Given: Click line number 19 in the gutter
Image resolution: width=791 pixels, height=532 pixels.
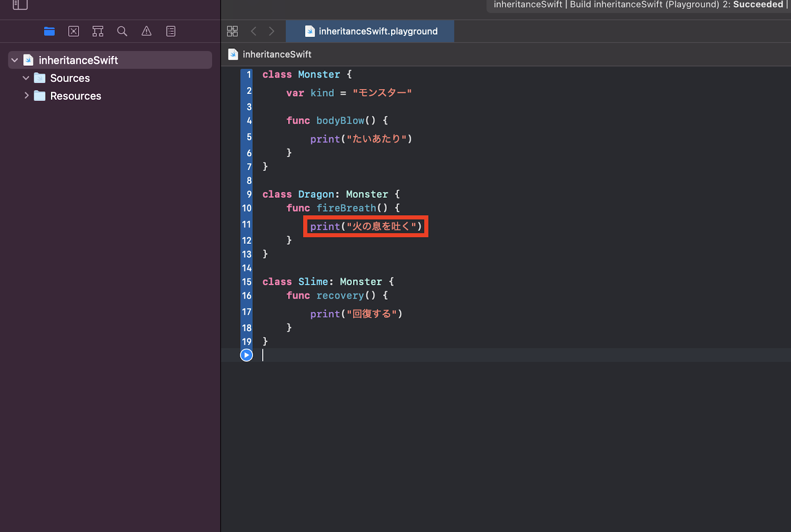Looking at the screenshot, I should tap(247, 342).
